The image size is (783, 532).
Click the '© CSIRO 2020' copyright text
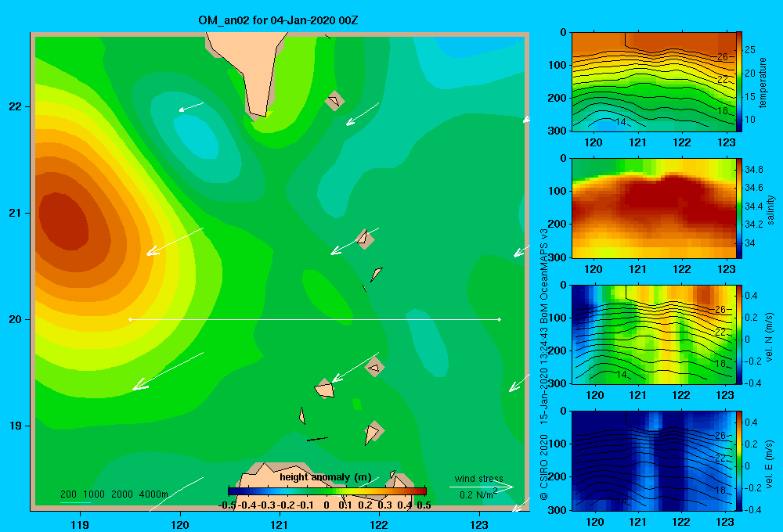[x=544, y=467]
